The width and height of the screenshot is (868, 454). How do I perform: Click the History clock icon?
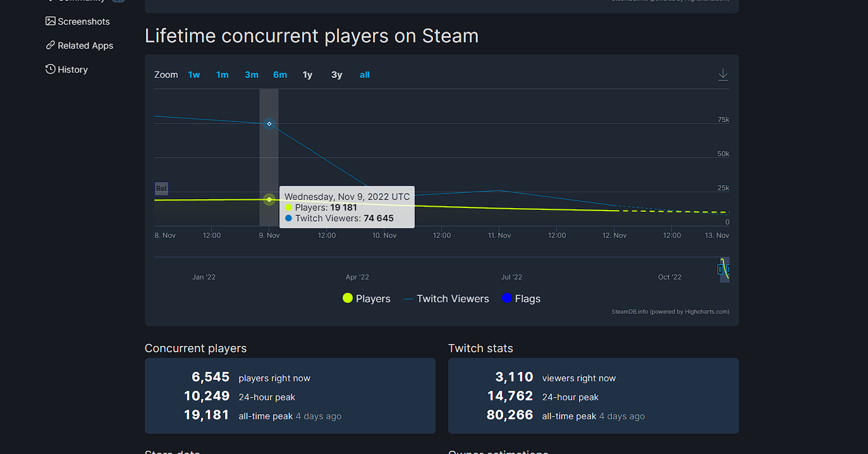tap(51, 70)
